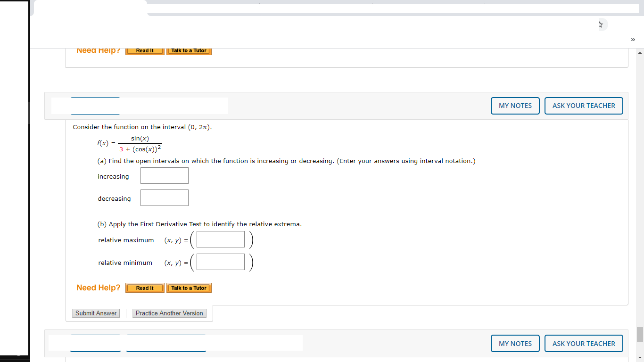Click the top Talk to a Tutor button
The image size is (644, 362).
tap(189, 50)
